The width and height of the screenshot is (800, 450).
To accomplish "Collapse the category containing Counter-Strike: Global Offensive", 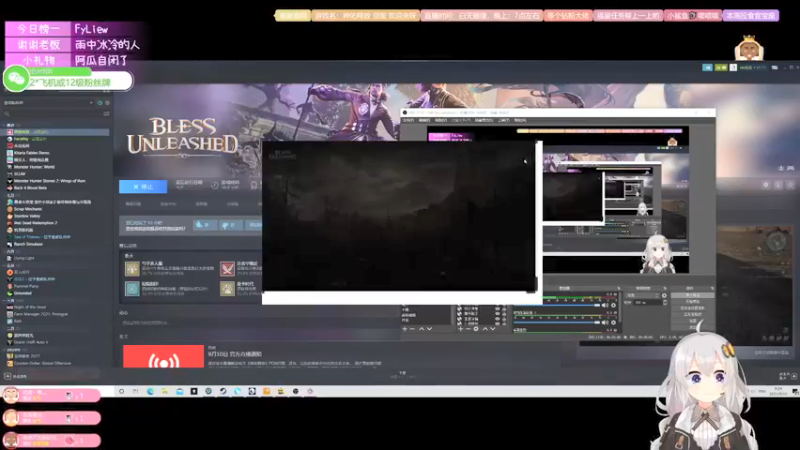I will (x=5, y=349).
